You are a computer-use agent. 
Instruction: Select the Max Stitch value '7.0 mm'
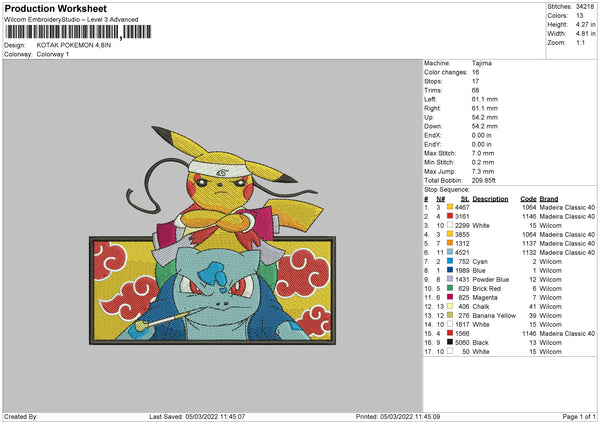483,153
